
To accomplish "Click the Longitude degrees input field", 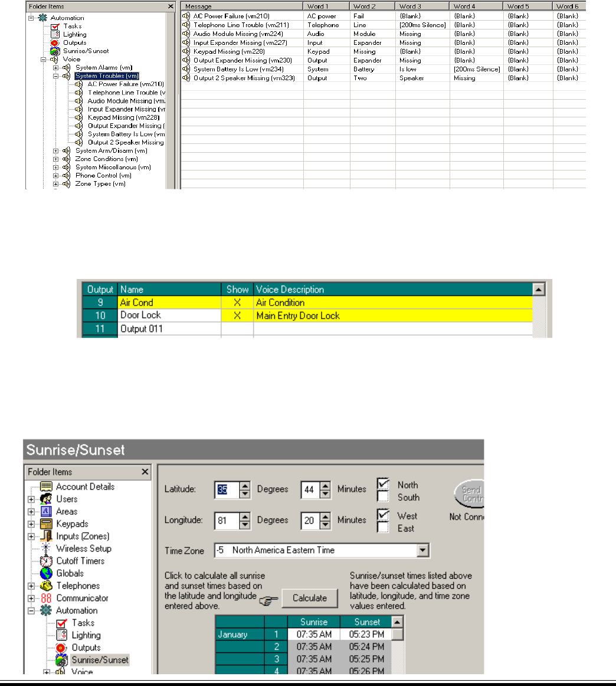I will click(227, 521).
